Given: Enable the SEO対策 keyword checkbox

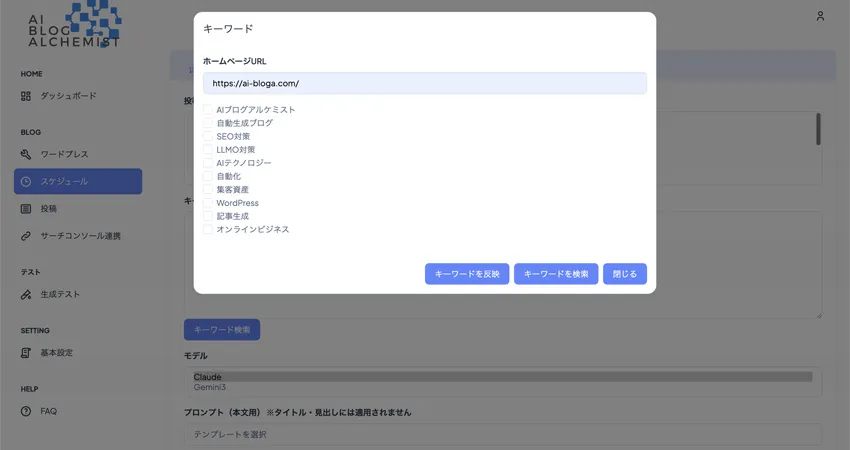Looking at the screenshot, I should pos(208,136).
